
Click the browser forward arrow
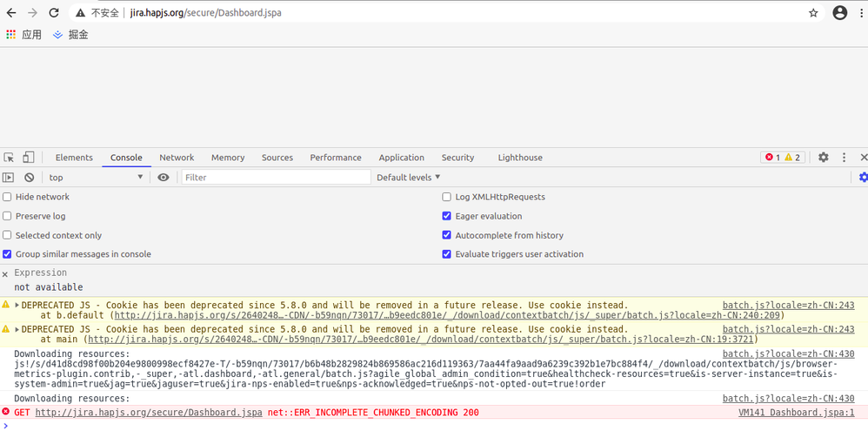tap(33, 13)
